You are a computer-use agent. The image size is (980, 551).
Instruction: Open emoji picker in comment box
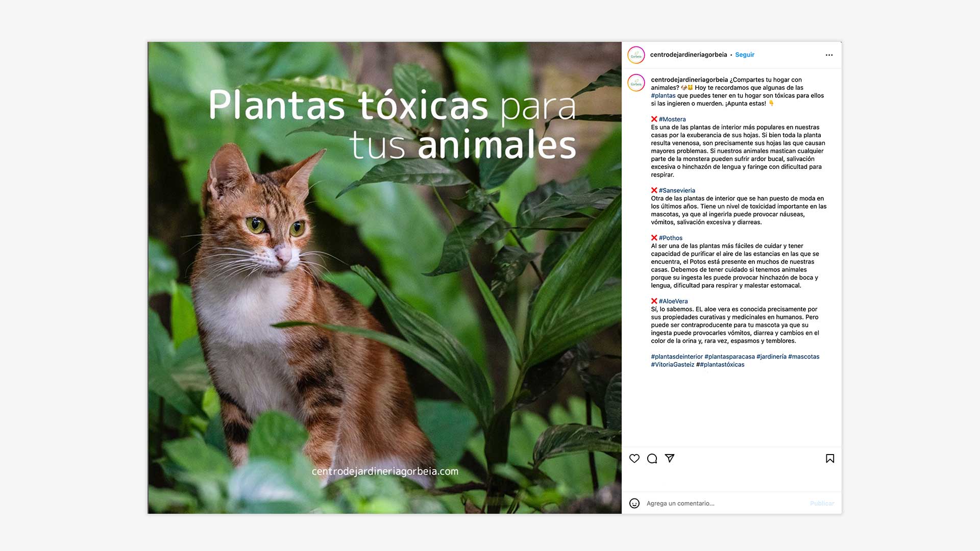[634, 504]
